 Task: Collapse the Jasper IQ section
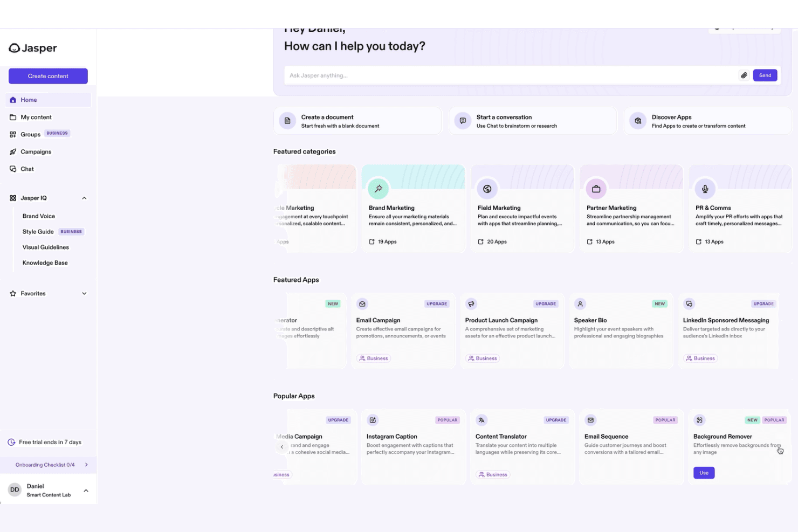pos(84,198)
